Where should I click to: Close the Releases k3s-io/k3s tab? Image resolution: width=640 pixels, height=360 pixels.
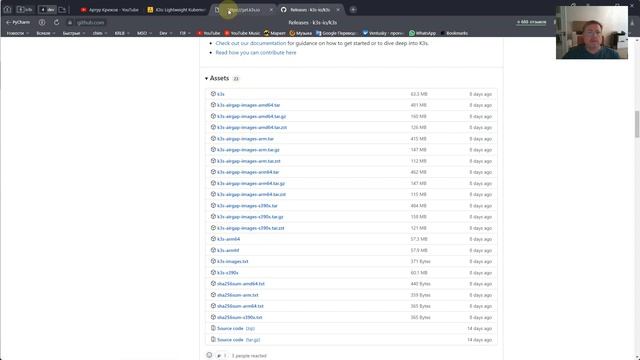tap(338, 9)
